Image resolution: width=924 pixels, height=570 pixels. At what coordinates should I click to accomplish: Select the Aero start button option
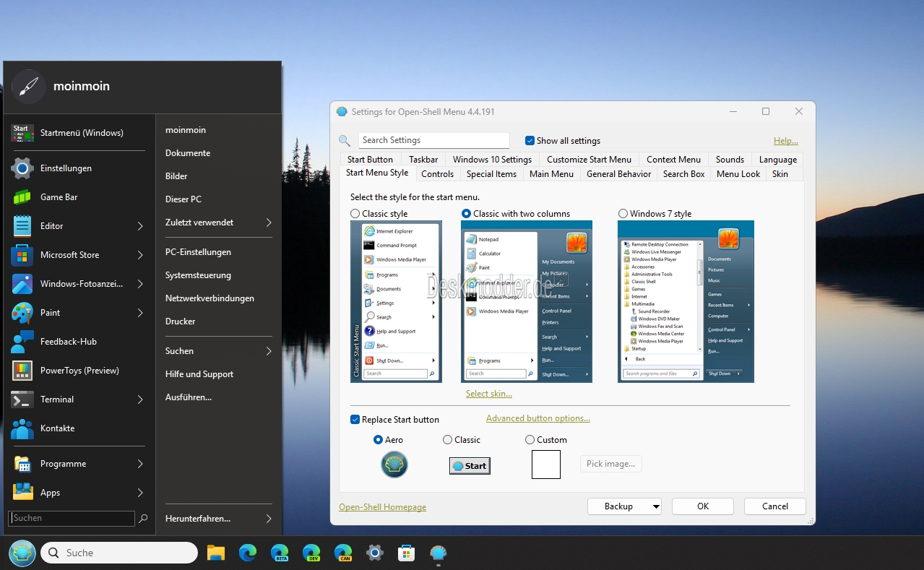[378, 440]
